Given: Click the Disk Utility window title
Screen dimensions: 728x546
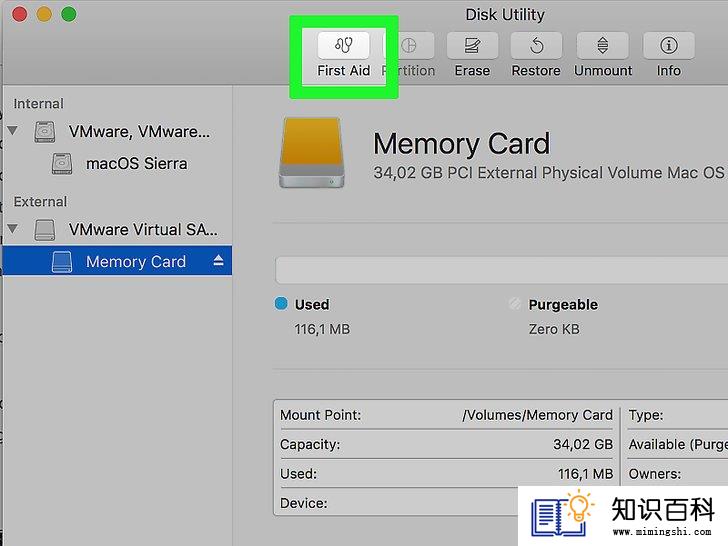Looking at the screenshot, I should click(505, 14).
